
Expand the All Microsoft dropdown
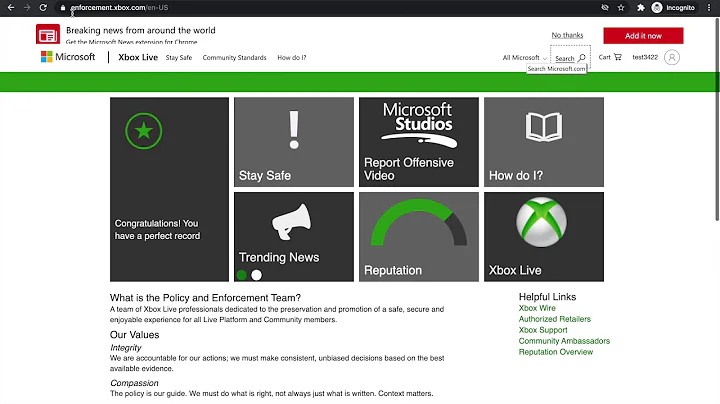click(524, 58)
